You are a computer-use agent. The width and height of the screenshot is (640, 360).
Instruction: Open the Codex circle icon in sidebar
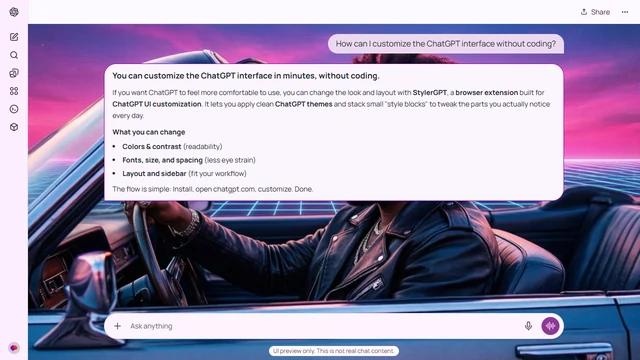14,109
